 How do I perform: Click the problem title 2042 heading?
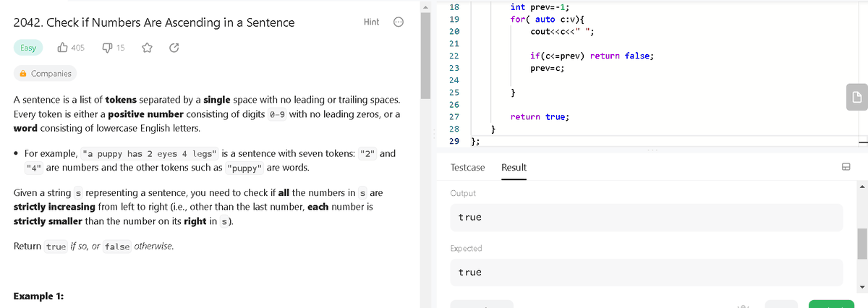154,22
